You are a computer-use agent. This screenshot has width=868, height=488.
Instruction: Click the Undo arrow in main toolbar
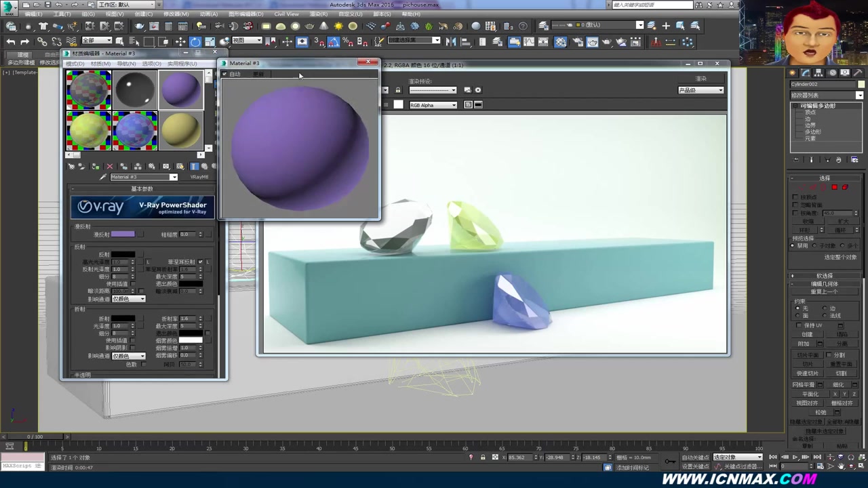click(11, 42)
